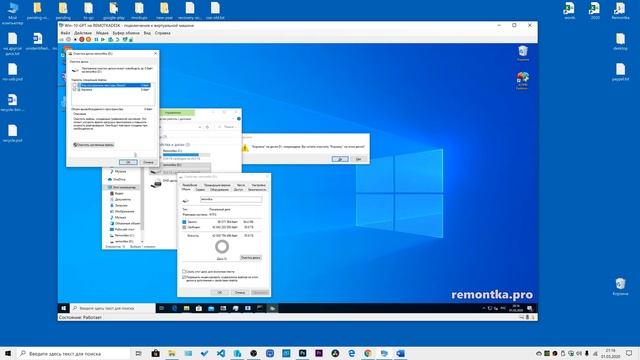The width and height of the screenshot is (640, 360).
Task: Click OK in the Disk Cleanup dialog
Action: pos(128,162)
